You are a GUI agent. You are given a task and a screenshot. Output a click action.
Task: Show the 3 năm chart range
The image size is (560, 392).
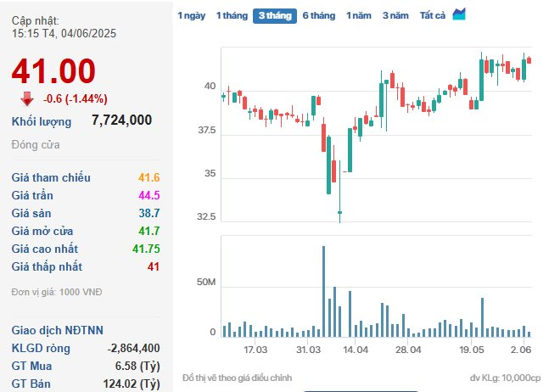[395, 15]
